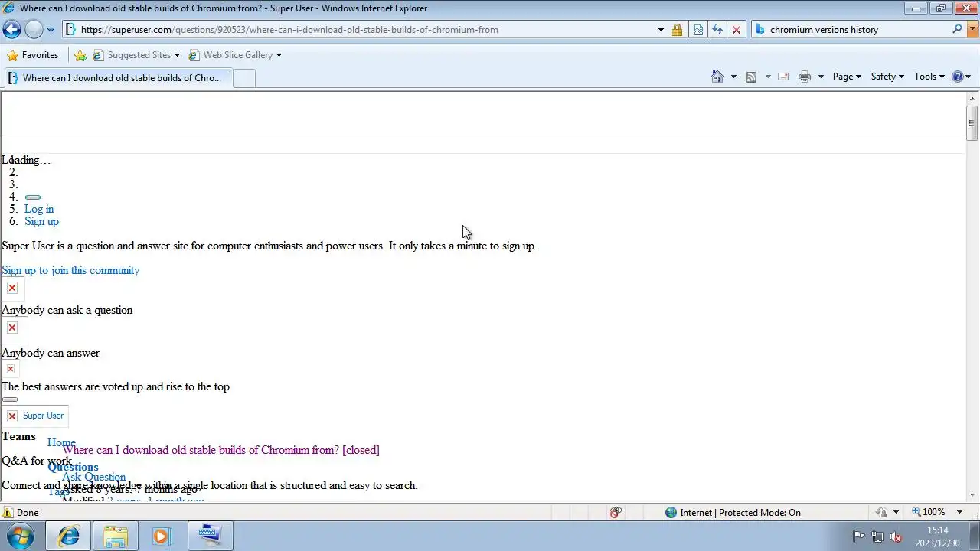Add to Favorites bar star-arrow icon
This screenshot has height=551, width=980.
coord(80,55)
